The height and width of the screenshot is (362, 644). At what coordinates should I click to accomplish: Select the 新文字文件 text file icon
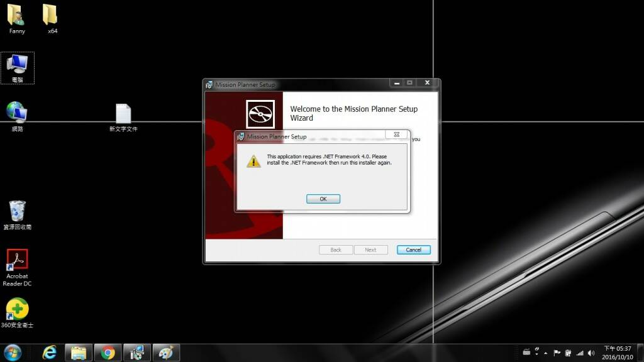123,118
